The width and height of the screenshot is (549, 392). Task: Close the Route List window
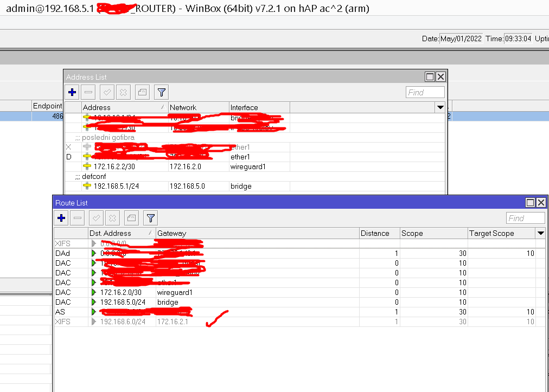[x=541, y=202]
